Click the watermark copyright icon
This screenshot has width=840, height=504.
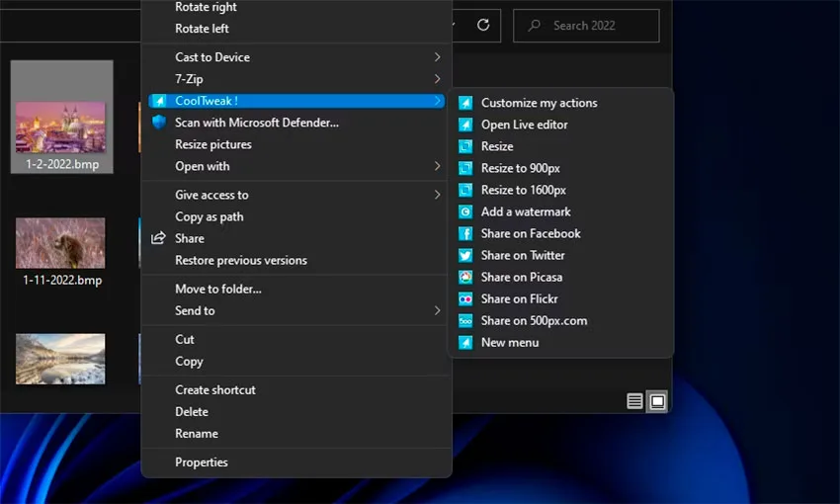click(x=465, y=212)
